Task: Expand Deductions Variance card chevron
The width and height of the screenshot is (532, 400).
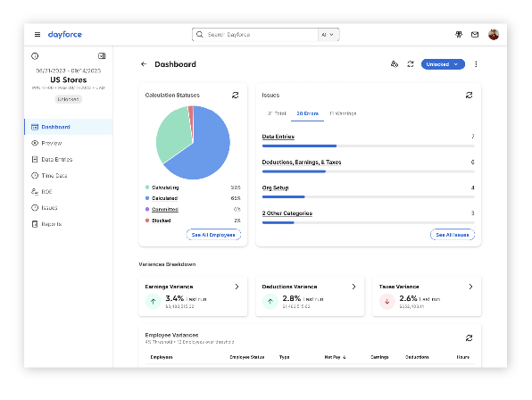Action: coord(353,287)
